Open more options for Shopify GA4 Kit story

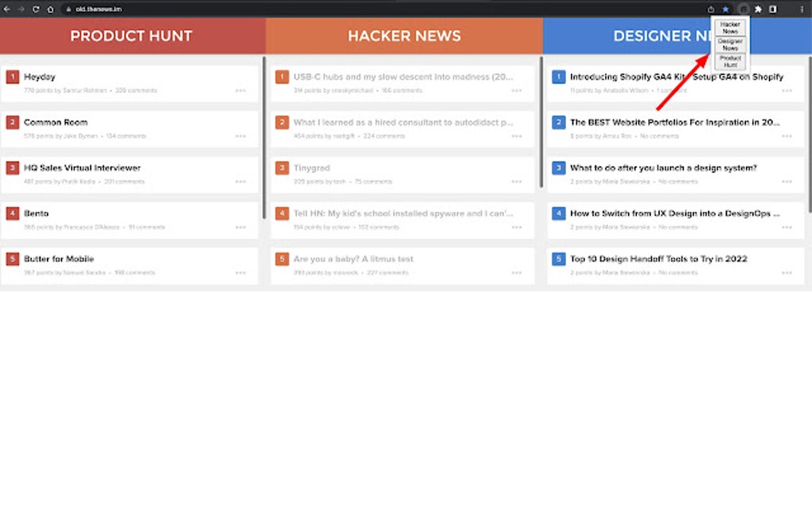coord(787,91)
